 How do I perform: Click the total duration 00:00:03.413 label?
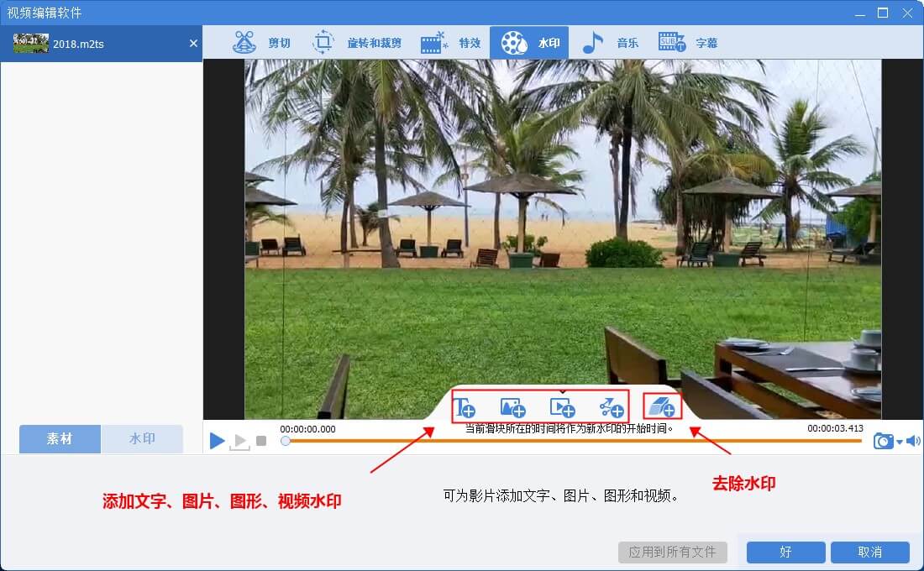tap(835, 428)
